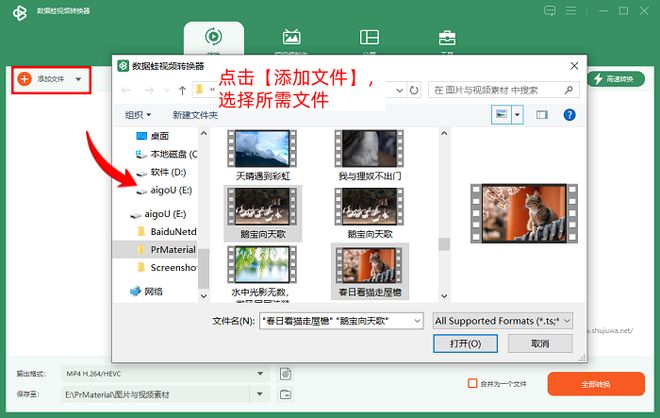Toggle the preview pane icon in dialog
This screenshot has width=660, height=418.
542,115
